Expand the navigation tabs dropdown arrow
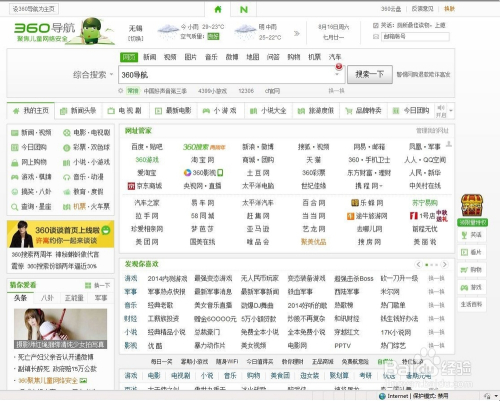This screenshot has width=500, height=401. click(451, 110)
